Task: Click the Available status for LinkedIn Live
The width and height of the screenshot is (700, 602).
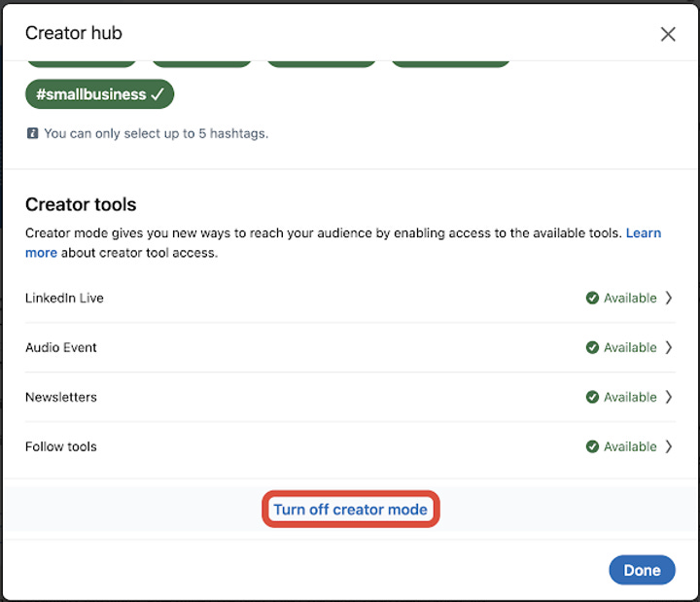Action: point(630,298)
